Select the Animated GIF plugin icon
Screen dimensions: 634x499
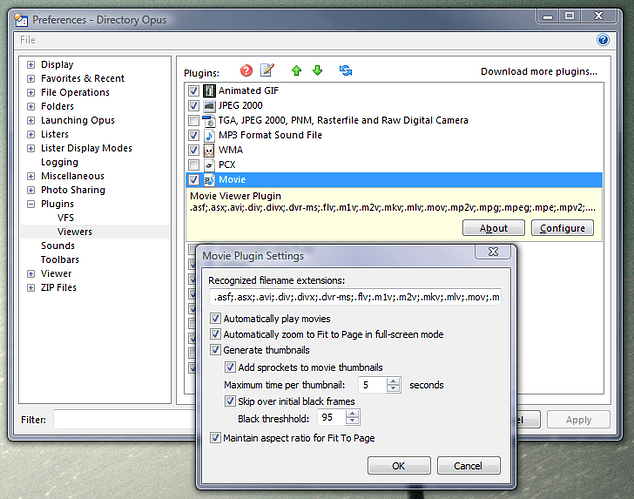point(210,91)
